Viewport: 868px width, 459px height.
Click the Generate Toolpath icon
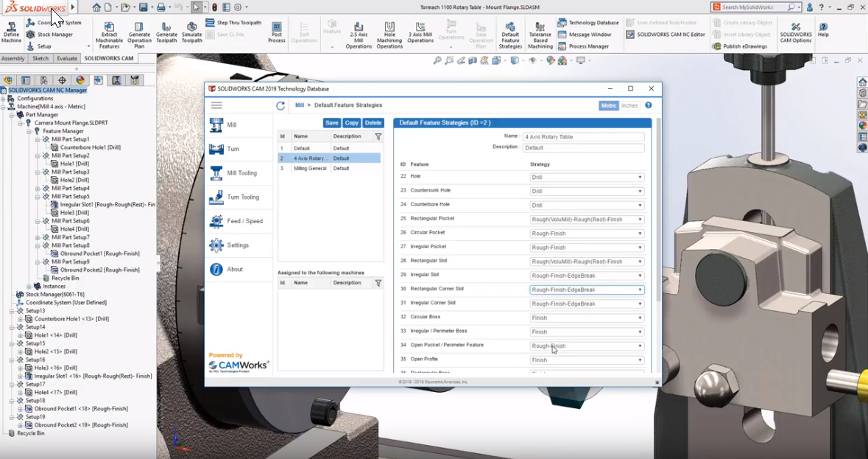click(x=166, y=33)
